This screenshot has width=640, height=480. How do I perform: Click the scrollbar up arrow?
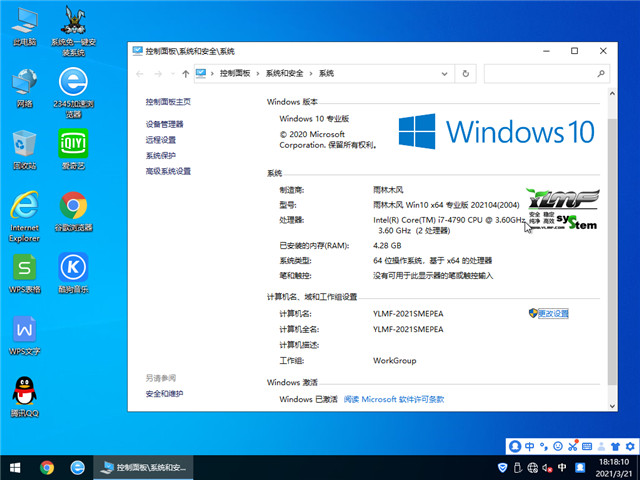click(x=612, y=93)
